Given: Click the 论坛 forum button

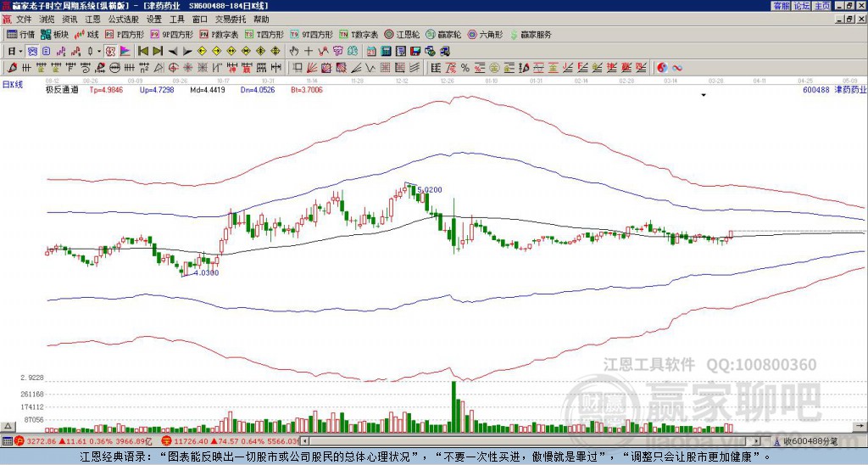Looking at the screenshot, I should [x=801, y=6].
